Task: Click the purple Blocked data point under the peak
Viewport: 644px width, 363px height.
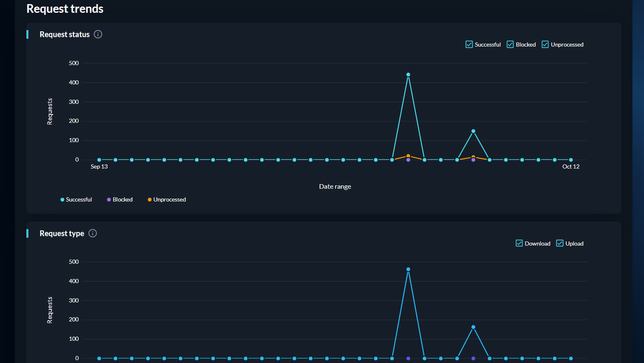Action: pyautogui.click(x=408, y=160)
